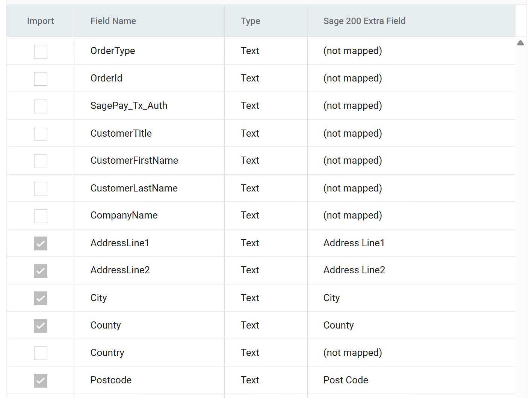The height and width of the screenshot is (398, 532).
Task: Check the CustomerLastName import box
Action: (41, 188)
